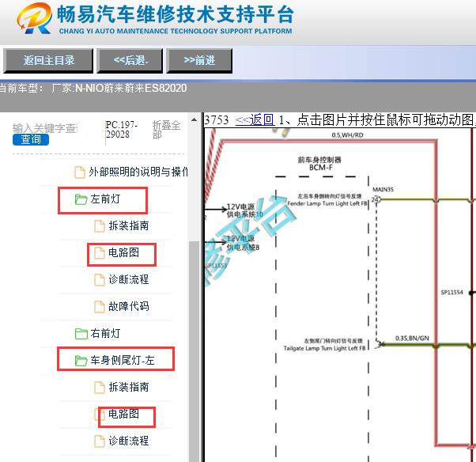Click Tailgate Lamp Turn Light Left FB text
Viewport: 476px width, 462px height.
(x=324, y=348)
